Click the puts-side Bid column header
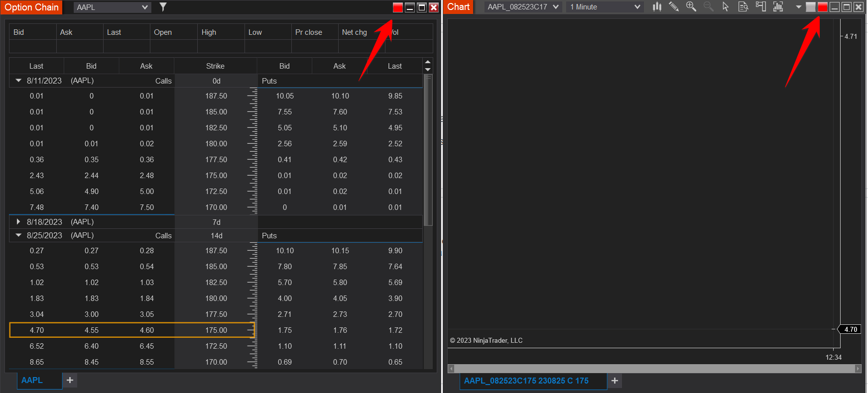 [284, 66]
